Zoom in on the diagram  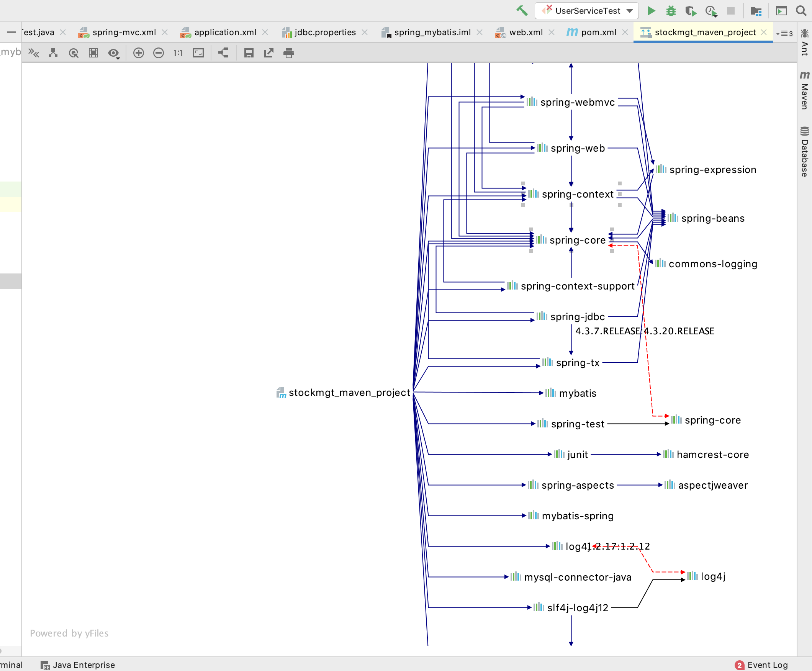point(138,53)
